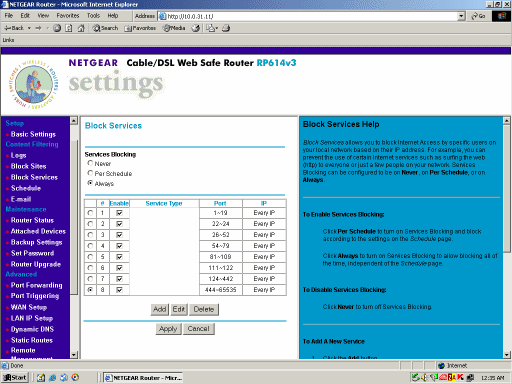Go to Home with the house icon

(81, 28)
